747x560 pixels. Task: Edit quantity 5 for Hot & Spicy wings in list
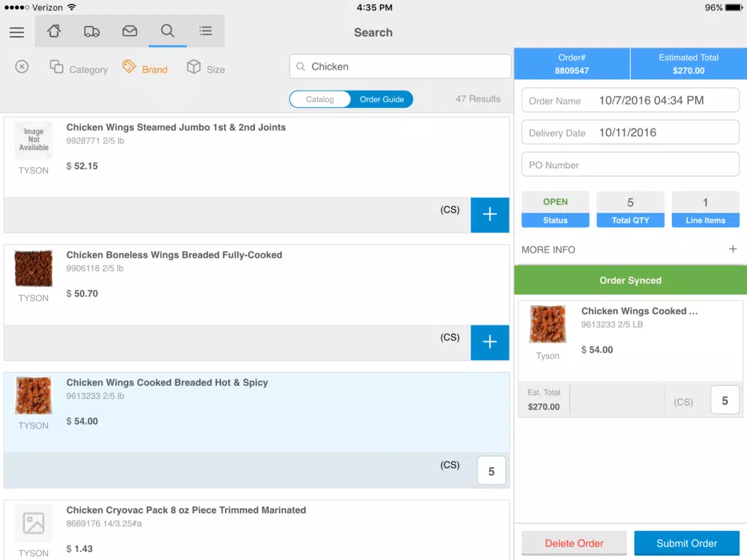tap(491, 471)
